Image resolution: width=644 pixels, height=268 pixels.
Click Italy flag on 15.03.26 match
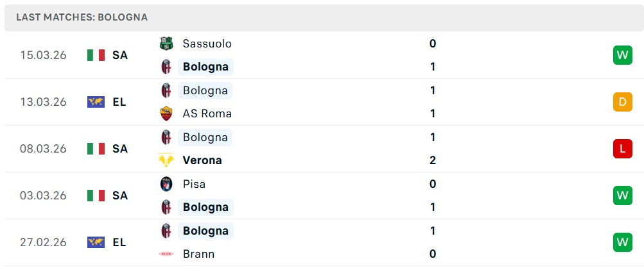pos(96,55)
